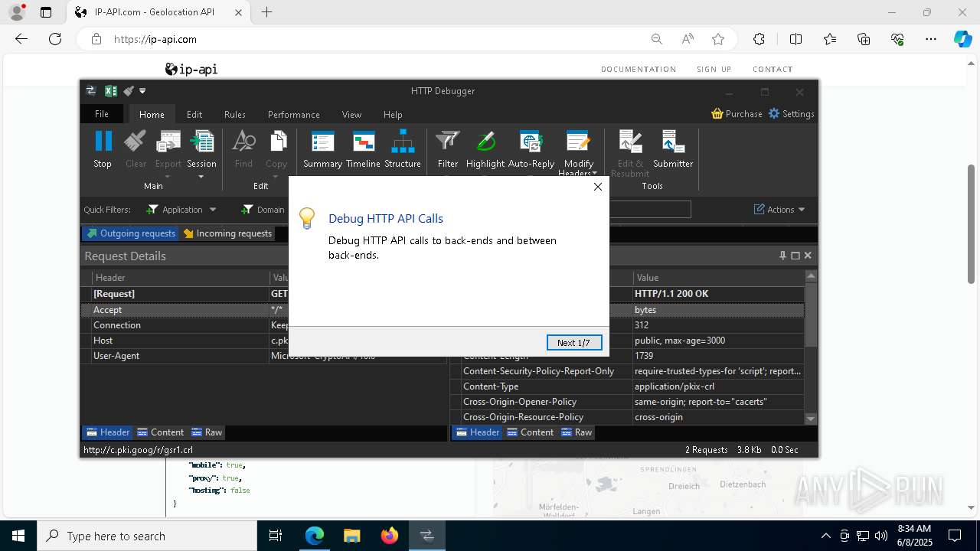Clear the captured requests list
The height and width of the screenshot is (551, 980).
coord(136,149)
